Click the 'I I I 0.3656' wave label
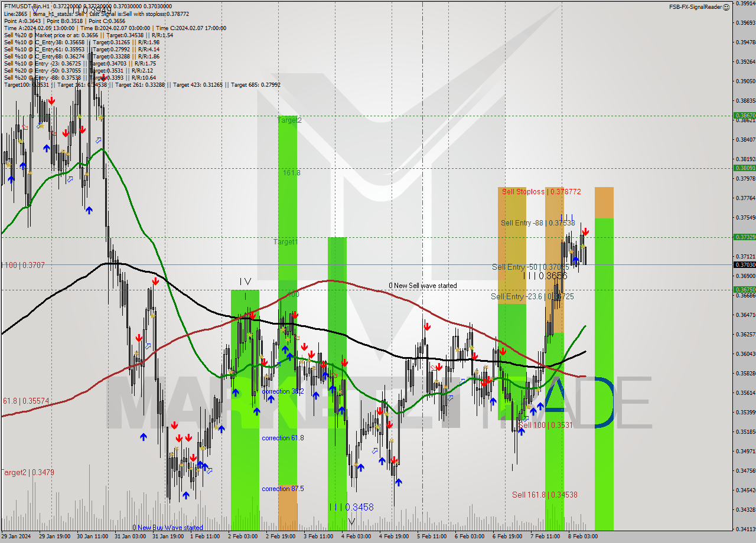 (x=545, y=276)
